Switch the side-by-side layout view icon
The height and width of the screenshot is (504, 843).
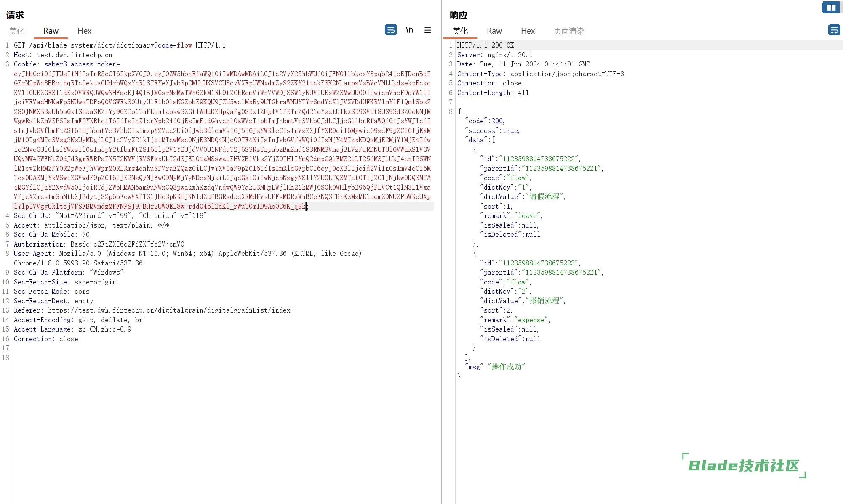tap(830, 8)
